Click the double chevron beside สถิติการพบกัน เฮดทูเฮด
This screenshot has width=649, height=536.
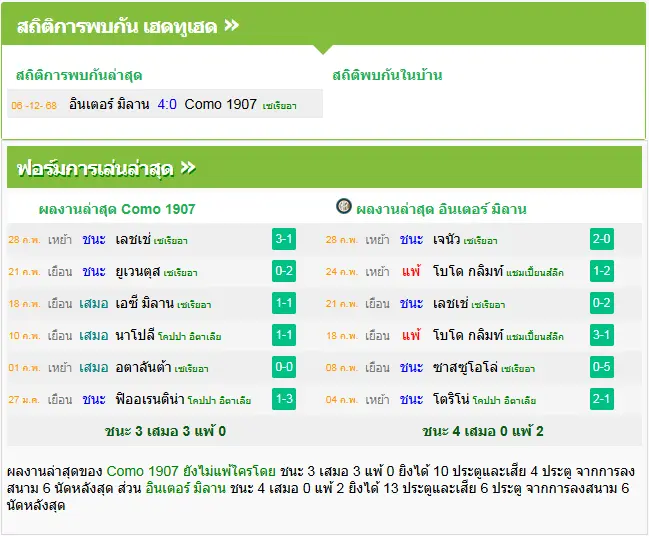(231, 25)
